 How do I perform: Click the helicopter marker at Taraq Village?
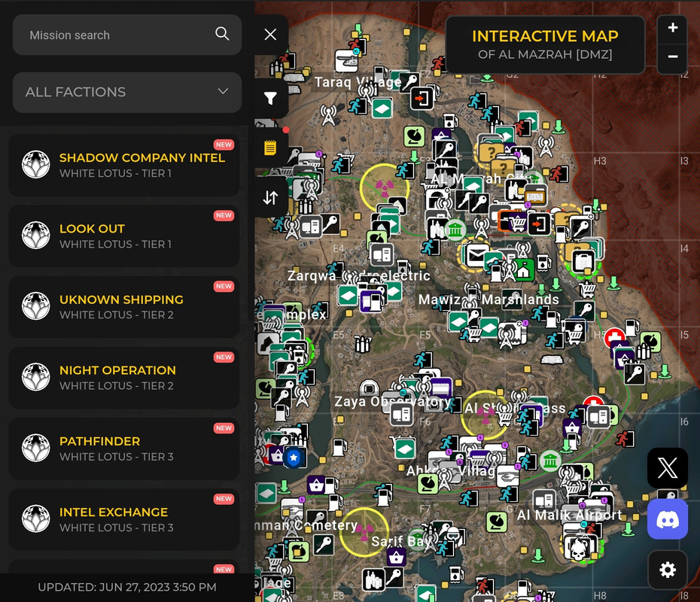point(346,61)
